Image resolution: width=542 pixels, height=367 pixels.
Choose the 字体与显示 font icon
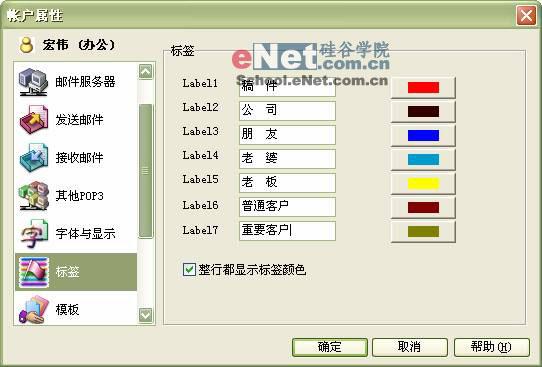33,234
